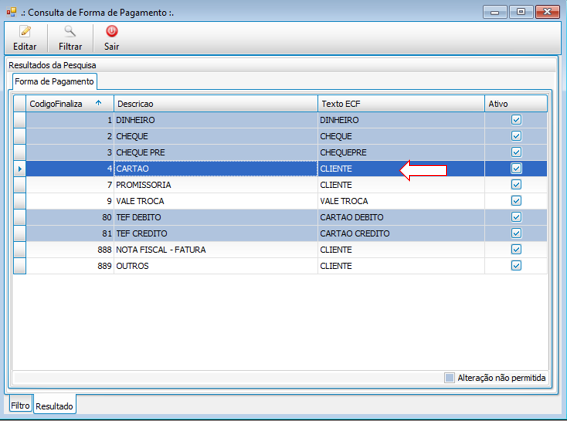Viewport: 567px width, 421px height.
Task: Click the Editar pencil icon
Action: click(x=25, y=31)
